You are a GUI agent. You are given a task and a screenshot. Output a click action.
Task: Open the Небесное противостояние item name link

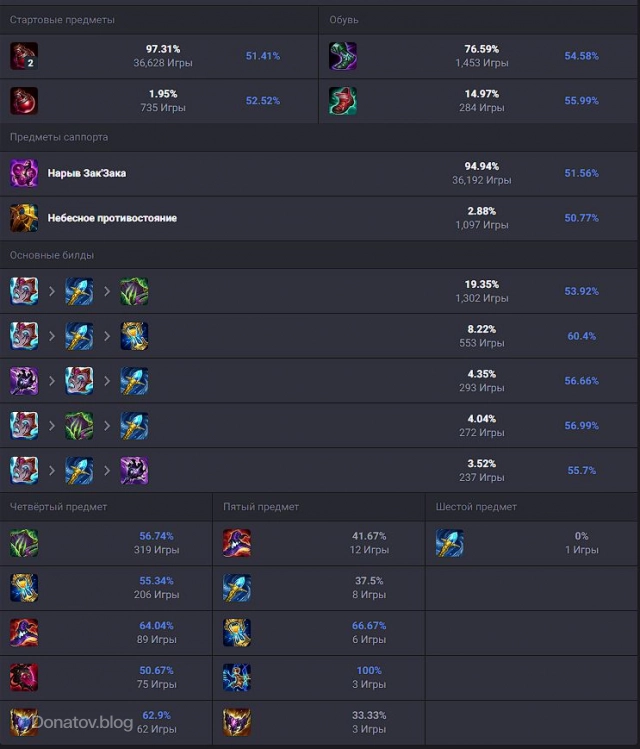pos(112,218)
